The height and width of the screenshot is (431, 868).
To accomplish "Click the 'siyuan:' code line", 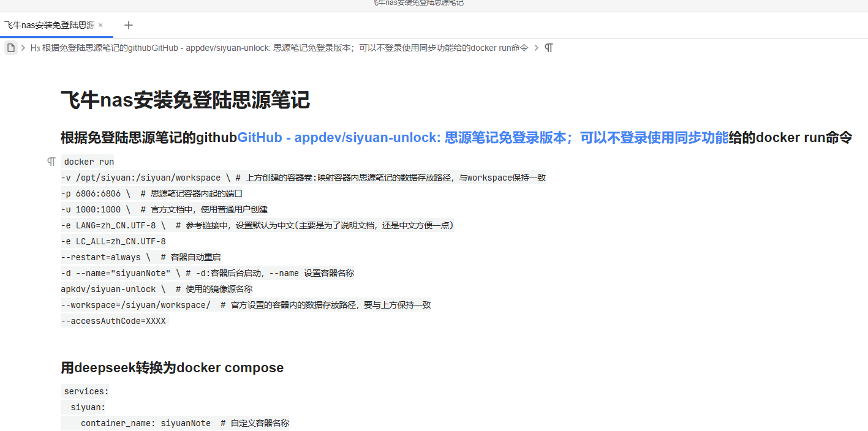I will tap(88, 407).
